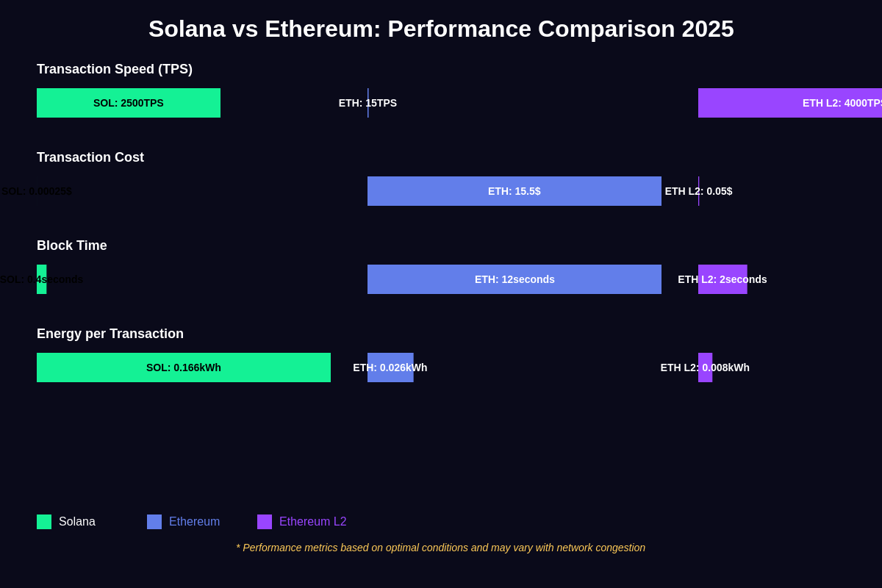Image resolution: width=882 pixels, height=588 pixels.
Task: Click the Block Time heading
Action: (72, 245)
